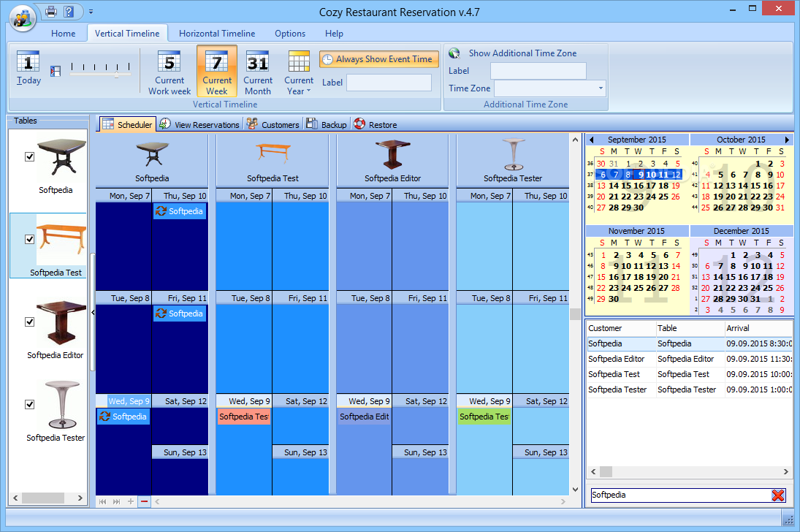Viewport: 800px width, 532px height.
Task: Open the Time Zone dropdown
Action: 601,88
